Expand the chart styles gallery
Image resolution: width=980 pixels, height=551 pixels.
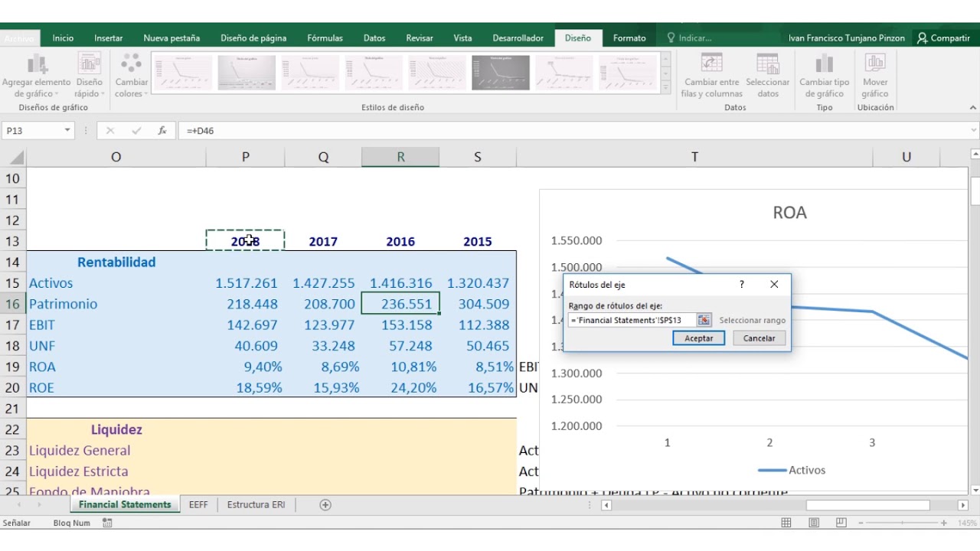[x=665, y=87]
